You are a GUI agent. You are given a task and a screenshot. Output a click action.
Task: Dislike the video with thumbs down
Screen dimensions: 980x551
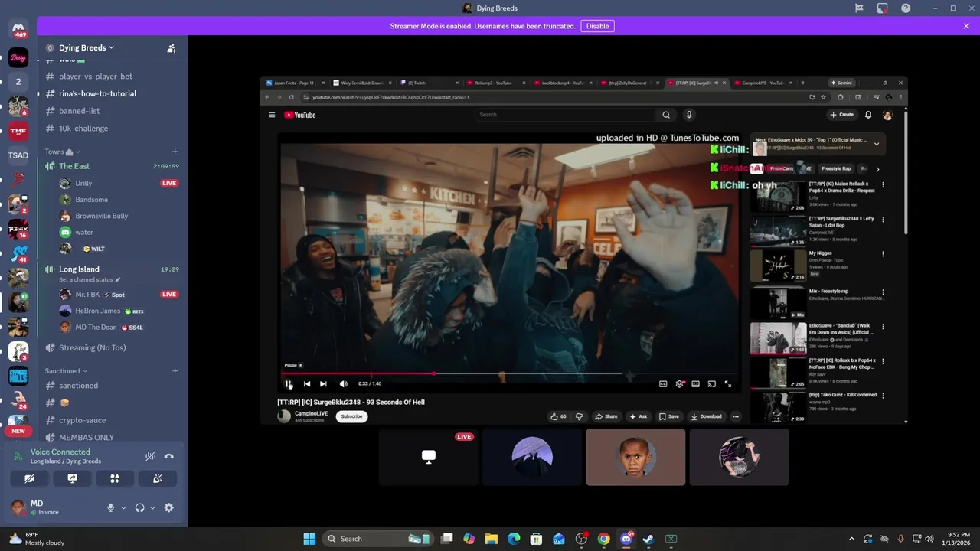579,416
